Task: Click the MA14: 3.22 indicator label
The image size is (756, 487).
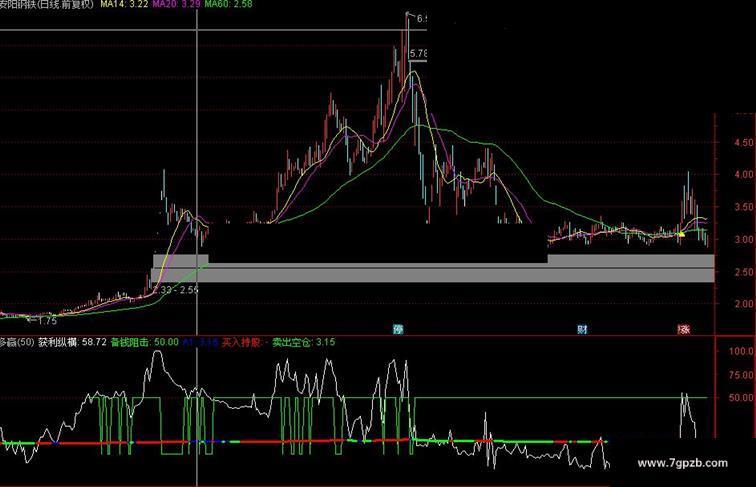Action: pyautogui.click(x=124, y=5)
